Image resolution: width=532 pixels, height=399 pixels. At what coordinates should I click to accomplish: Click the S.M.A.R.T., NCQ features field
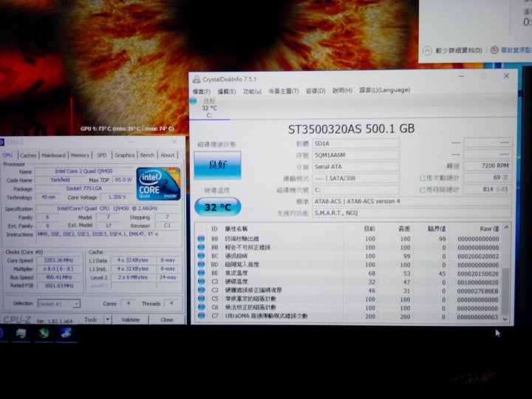[x=412, y=213]
